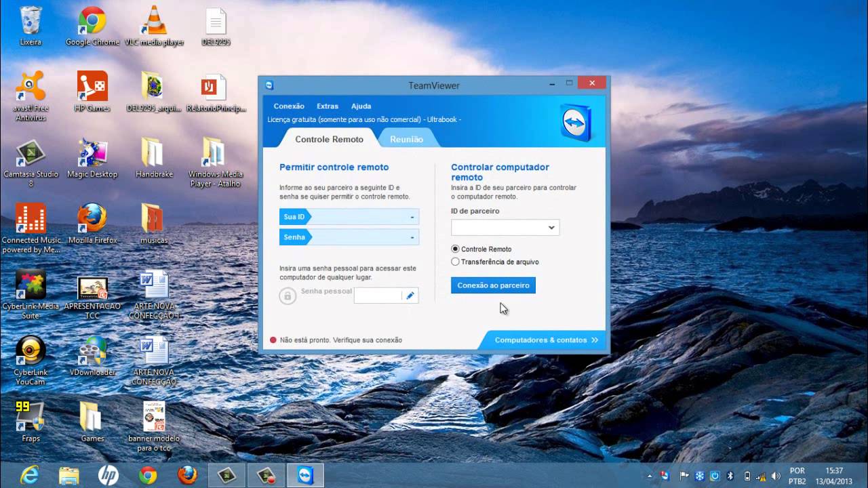Click the Sua ID field
Image resolution: width=868 pixels, height=488 pixels.
(349, 217)
